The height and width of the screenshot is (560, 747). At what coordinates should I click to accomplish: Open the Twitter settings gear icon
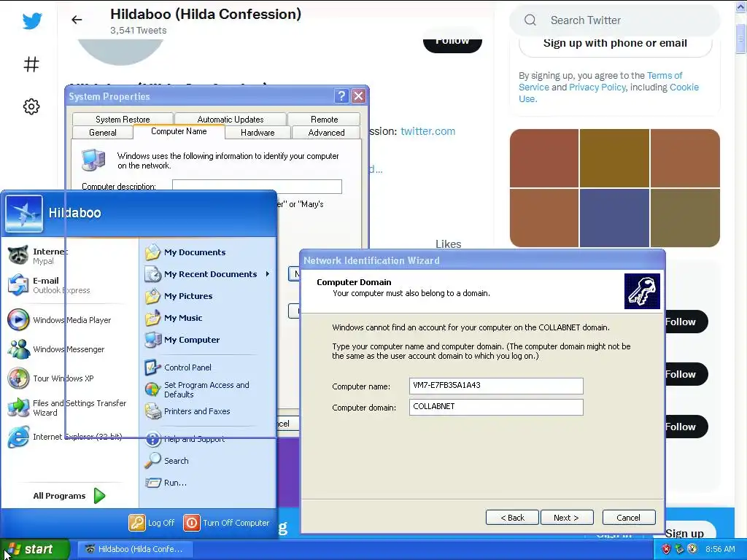[31, 106]
